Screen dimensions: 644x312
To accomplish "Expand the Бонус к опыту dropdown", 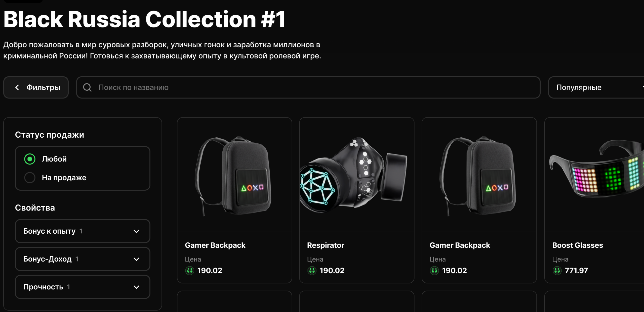I will [83, 231].
